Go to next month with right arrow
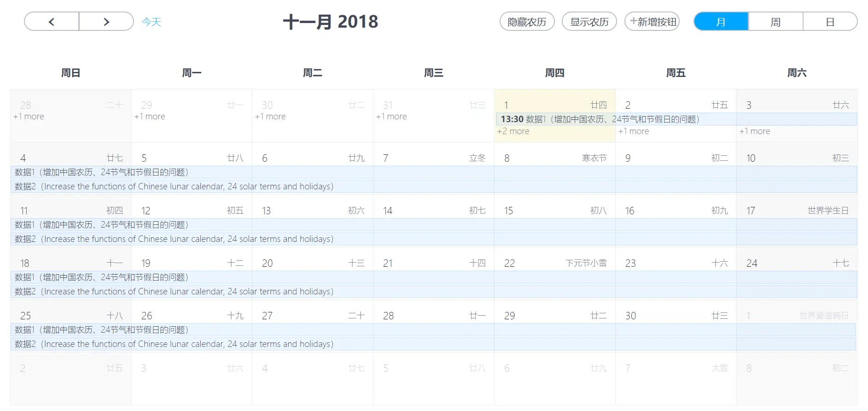Image resolution: width=868 pixels, height=411 pixels. 106,22
